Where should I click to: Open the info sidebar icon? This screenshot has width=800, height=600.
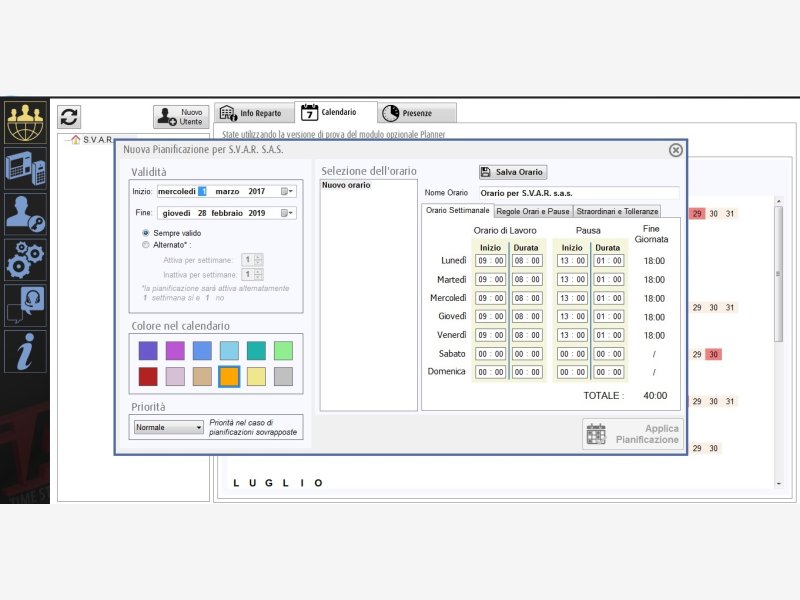click(x=25, y=351)
